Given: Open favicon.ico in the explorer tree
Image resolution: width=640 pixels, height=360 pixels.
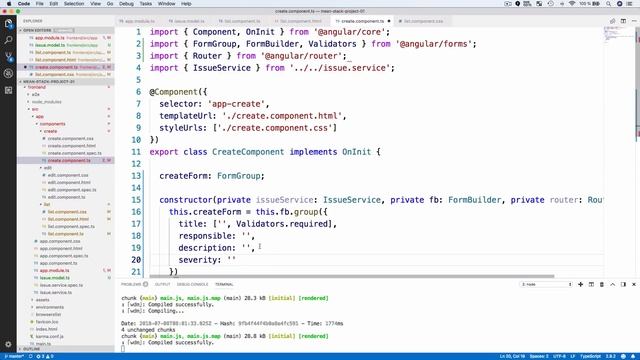Looking at the screenshot, I should 47,322.
